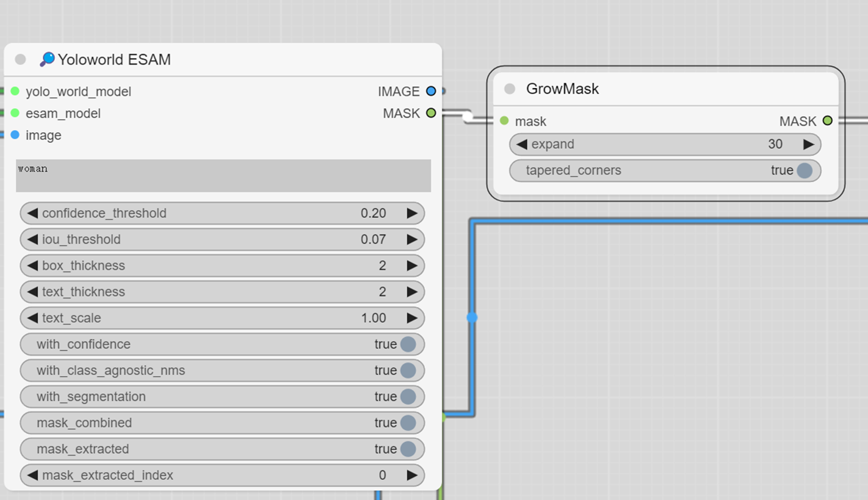Click the blue midpoint dot on the image wire
This screenshot has width=868, height=500.
coord(472,317)
